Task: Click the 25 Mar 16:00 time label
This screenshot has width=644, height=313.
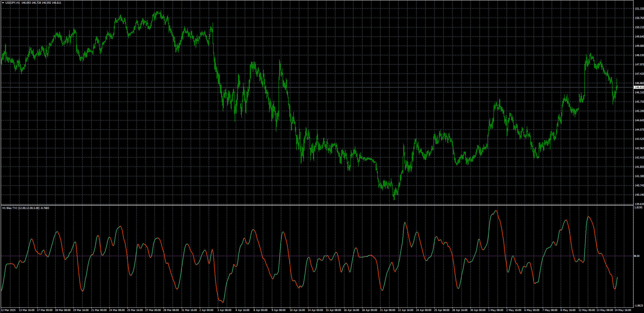Action: (x=135, y=310)
